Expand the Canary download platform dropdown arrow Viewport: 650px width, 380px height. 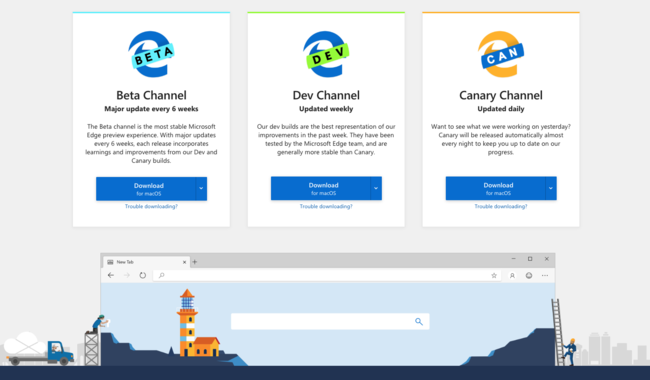coord(551,189)
